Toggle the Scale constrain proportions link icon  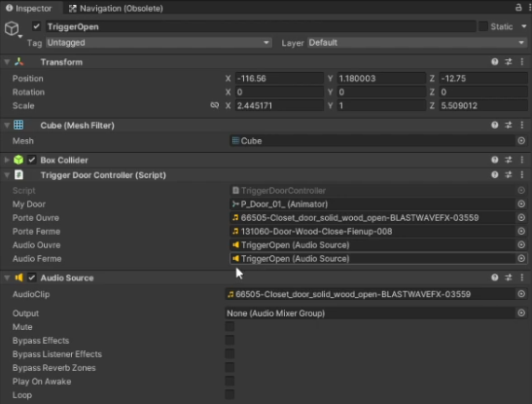point(214,105)
